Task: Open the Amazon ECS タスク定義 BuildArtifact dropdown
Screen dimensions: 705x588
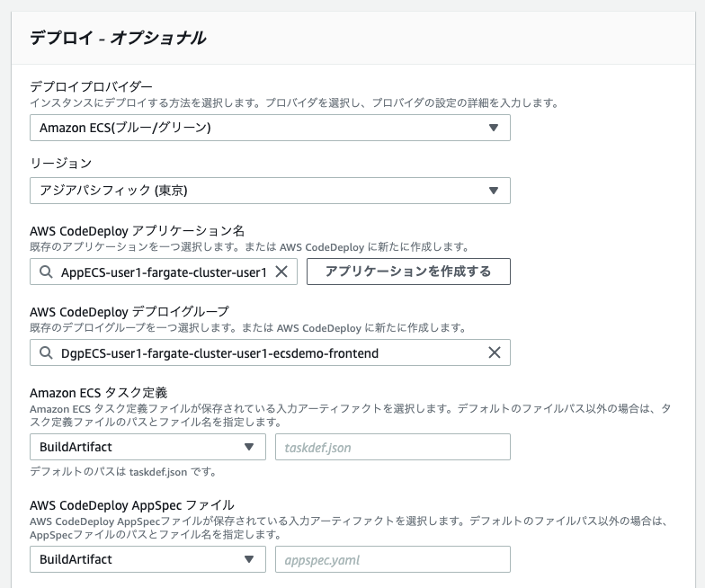Action: [147, 447]
